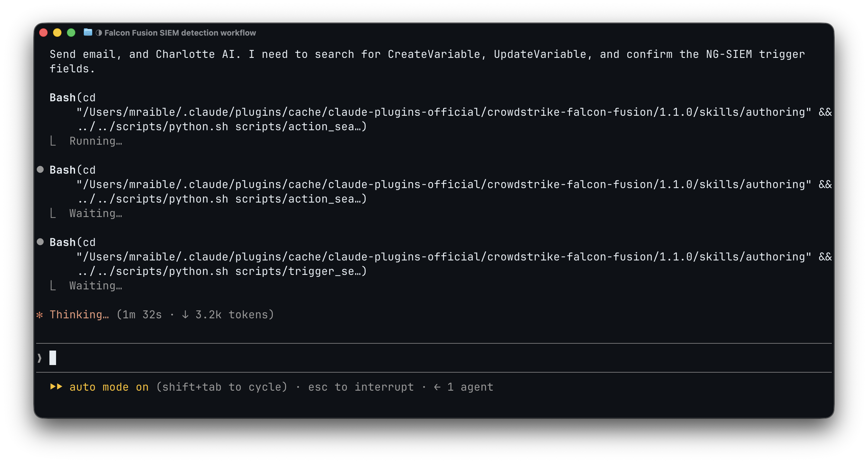Viewport: 868px width, 463px height.
Task: Click the green zoom window button
Action: (71, 33)
